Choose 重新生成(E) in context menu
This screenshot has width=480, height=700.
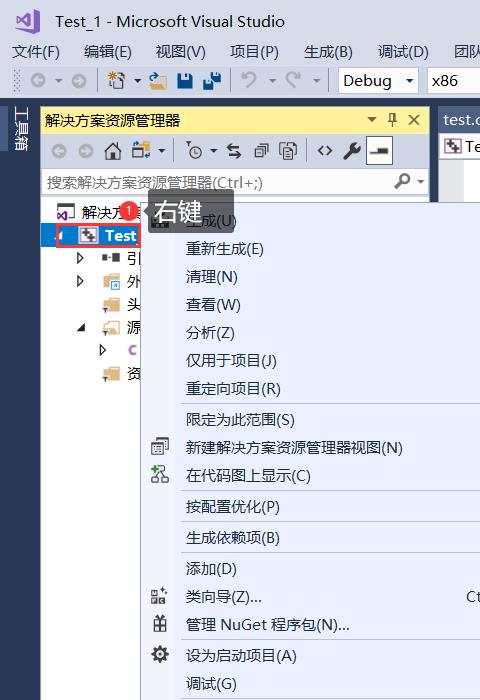click(225, 249)
